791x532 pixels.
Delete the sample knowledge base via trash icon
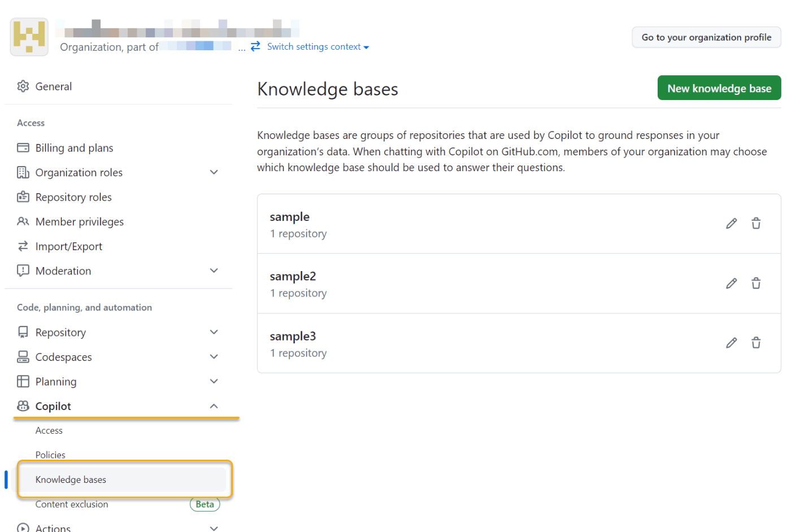coord(756,224)
